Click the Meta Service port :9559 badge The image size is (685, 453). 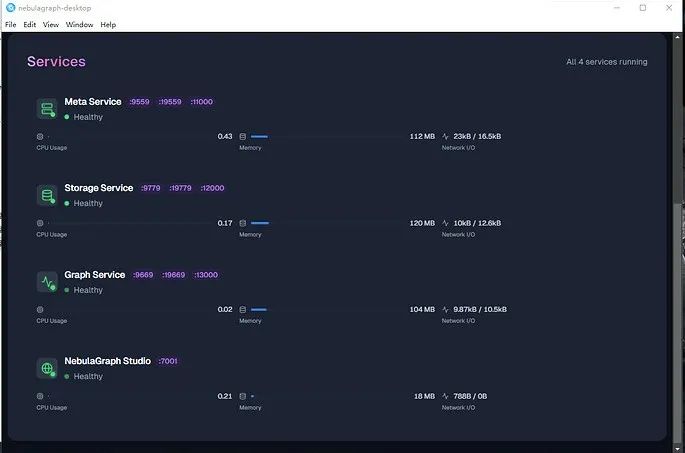click(139, 102)
